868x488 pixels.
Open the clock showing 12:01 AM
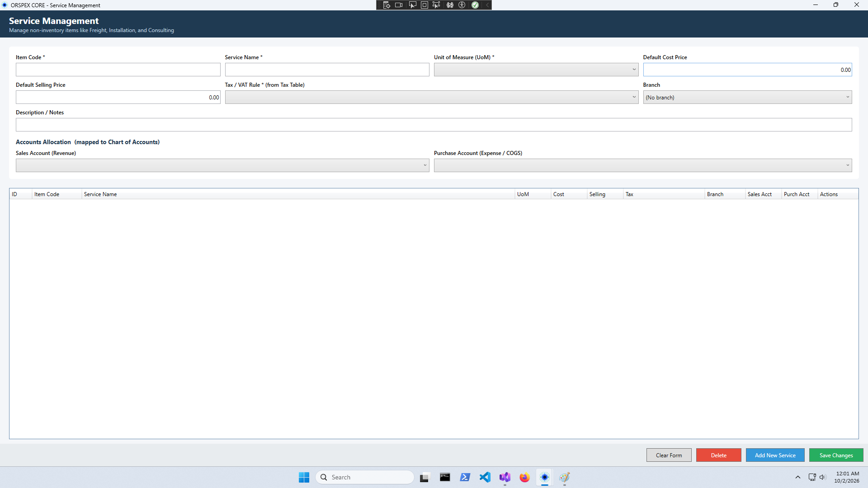pyautogui.click(x=847, y=477)
